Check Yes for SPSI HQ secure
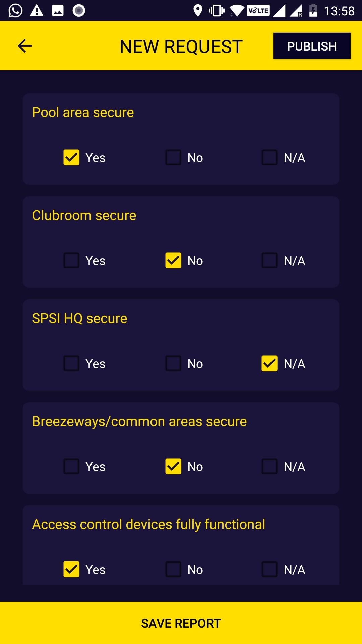Screen dimensions: 362x644 tap(71, 363)
